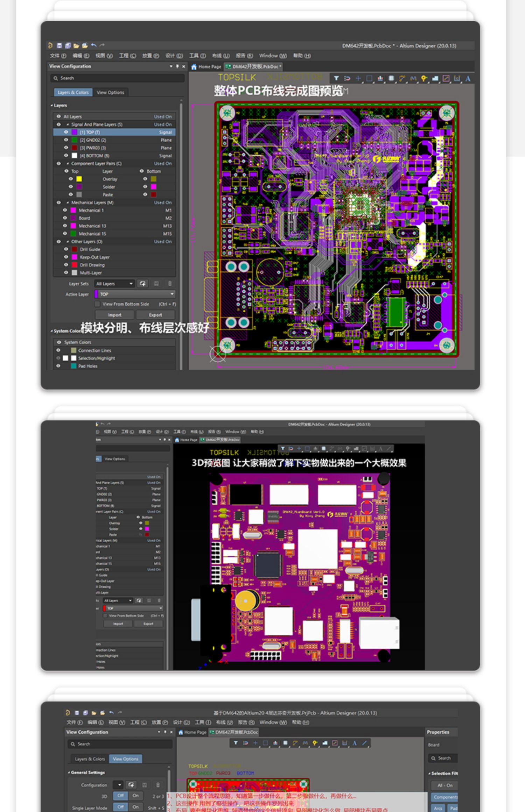Click purple color swatch of [1] TOP layer
Image resolution: width=525 pixels, height=812 pixels.
pos(74,132)
